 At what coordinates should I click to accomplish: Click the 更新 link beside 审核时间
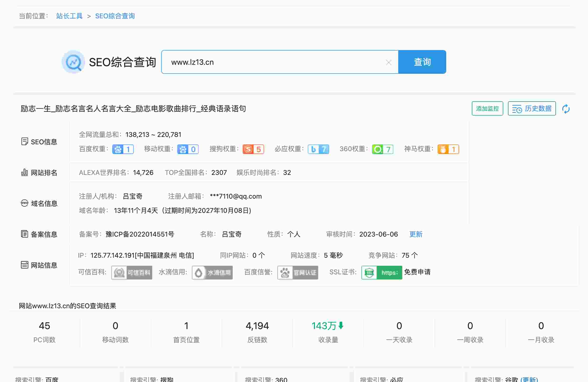[x=416, y=234]
